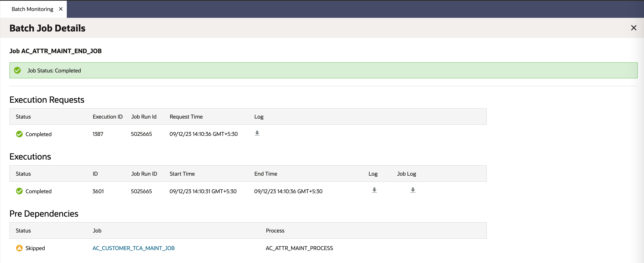Open the AC_CUSTOMER_TCA_MAINT_JOB link
Viewport: 644px width, 263px height.
(x=134, y=248)
